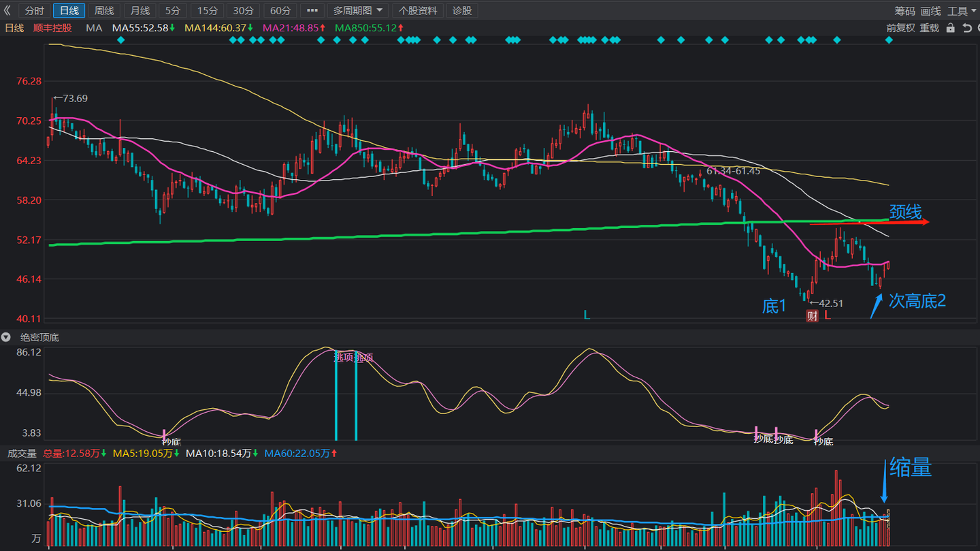Switch to the 周线 weekly tab
This screenshot has height=551, width=980.
coord(105,11)
